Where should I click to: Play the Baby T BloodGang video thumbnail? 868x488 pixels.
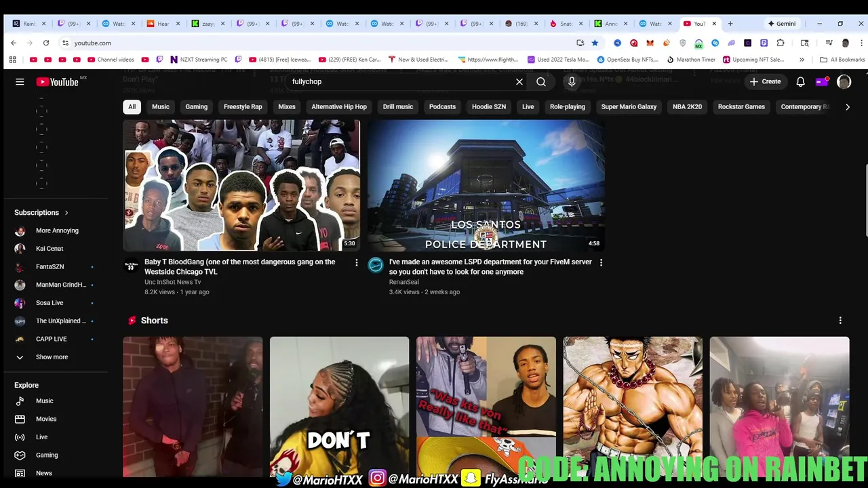(241, 185)
